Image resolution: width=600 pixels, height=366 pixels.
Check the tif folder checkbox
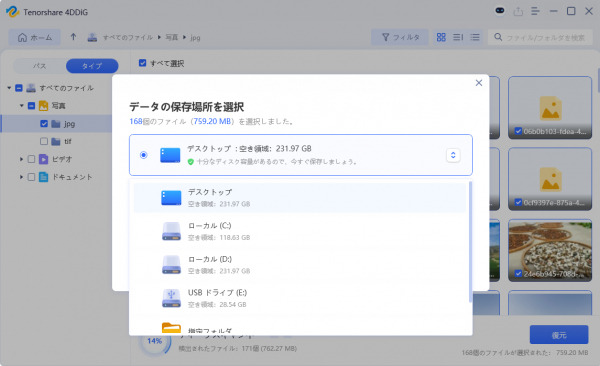click(x=44, y=141)
